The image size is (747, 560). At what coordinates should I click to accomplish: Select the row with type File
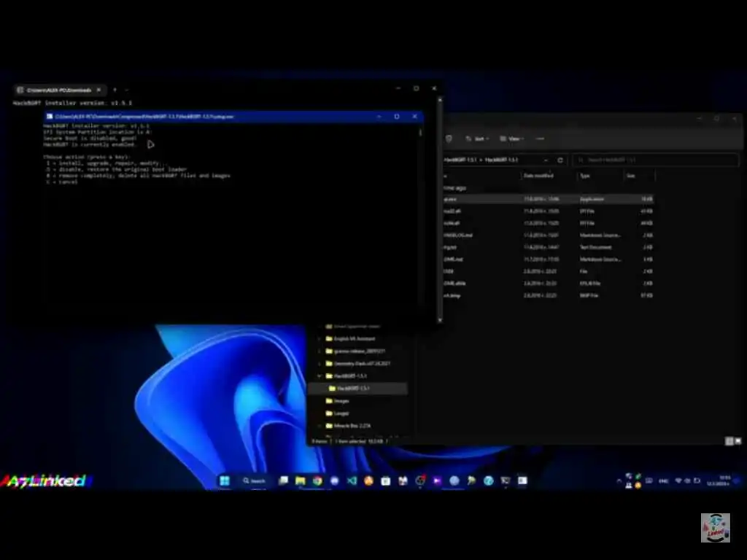[548, 271]
